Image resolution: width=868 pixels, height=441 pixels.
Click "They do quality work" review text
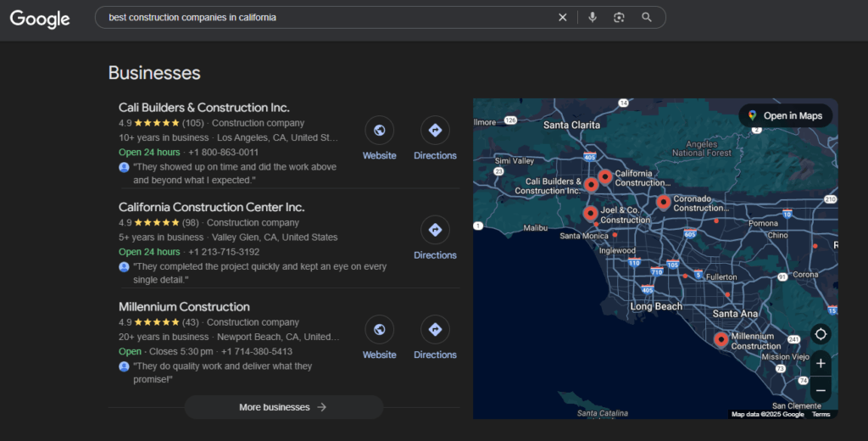[223, 373]
